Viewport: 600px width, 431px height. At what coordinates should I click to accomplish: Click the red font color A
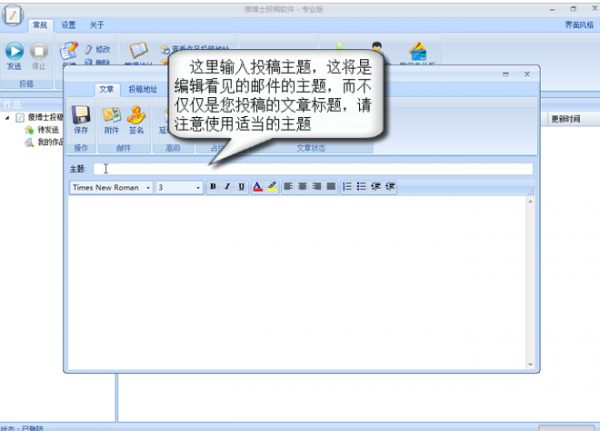pos(258,187)
